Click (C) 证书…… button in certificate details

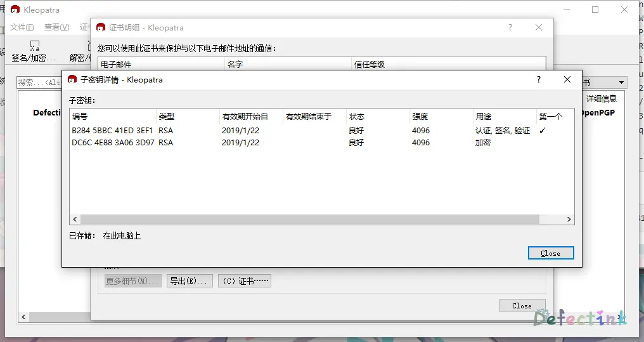coord(245,281)
